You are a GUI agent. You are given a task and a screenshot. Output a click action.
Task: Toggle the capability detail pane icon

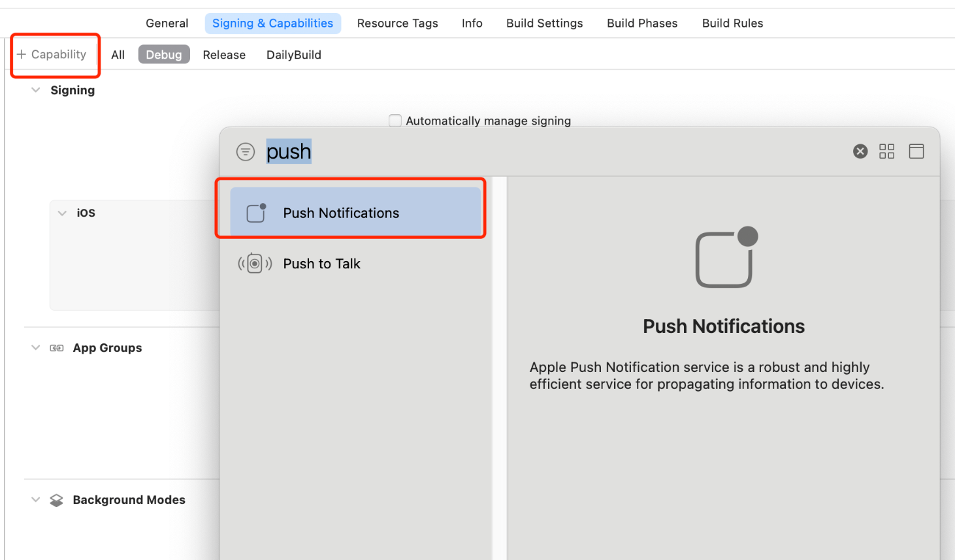tap(916, 151)
